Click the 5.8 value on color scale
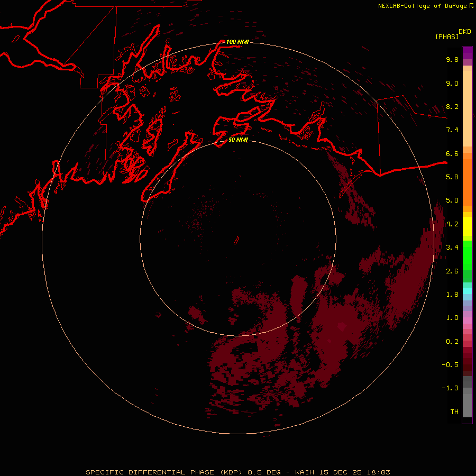Viewport: 476px width, 476px height. tap(452, 177)
